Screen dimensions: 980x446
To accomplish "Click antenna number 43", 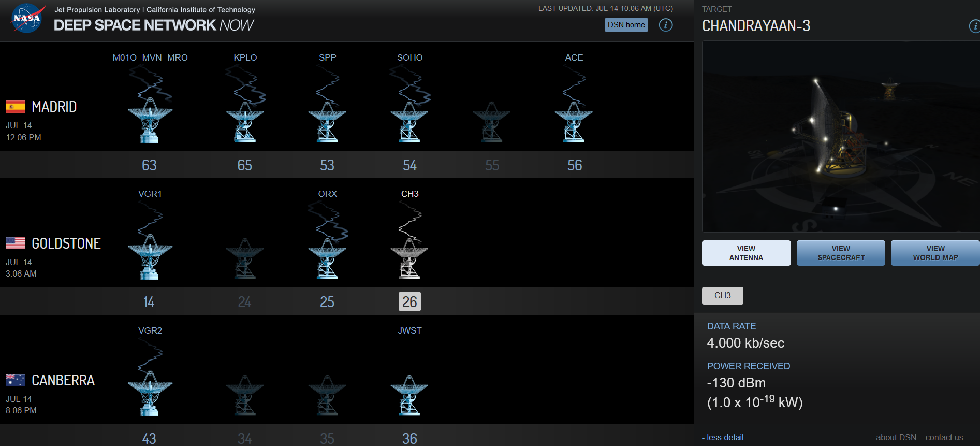I will tap(149, 439).
